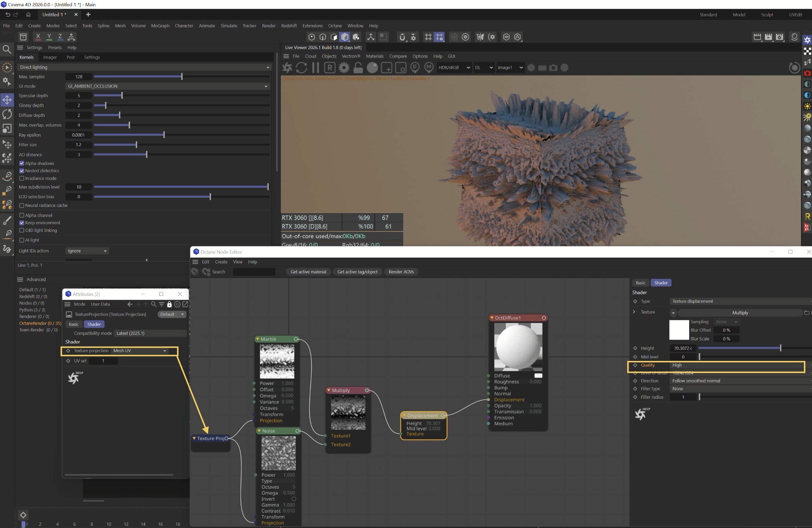Disable the Alpha shadows checkbox

(22, 163)
